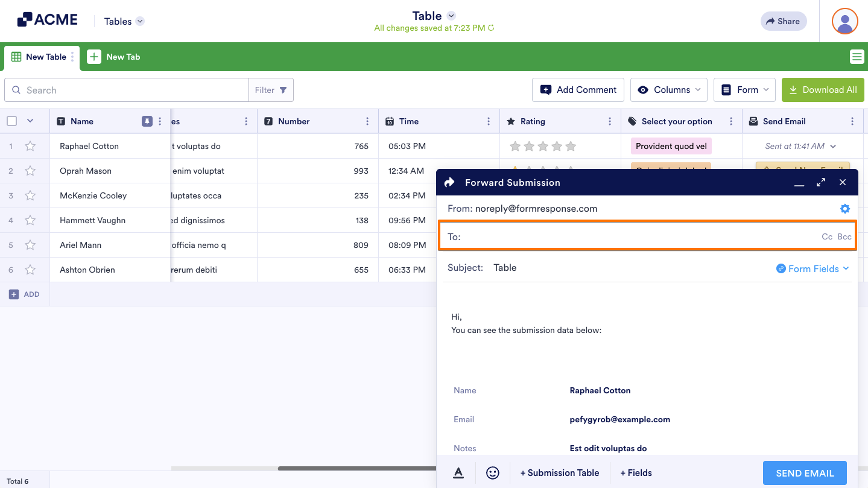868x488 pixels.
Task: Star the Ashton Obrien row
Action: pos(30,270)
